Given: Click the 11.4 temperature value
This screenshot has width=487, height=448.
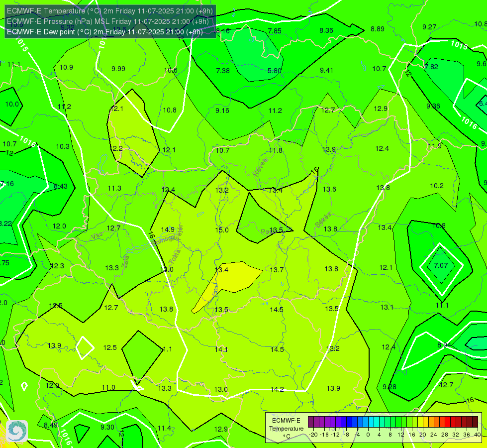Looking at the screenshot, I should (164, 429).
